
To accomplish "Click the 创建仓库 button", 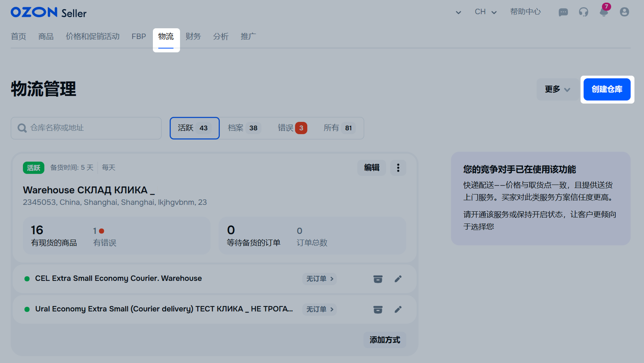I will 607,89.
